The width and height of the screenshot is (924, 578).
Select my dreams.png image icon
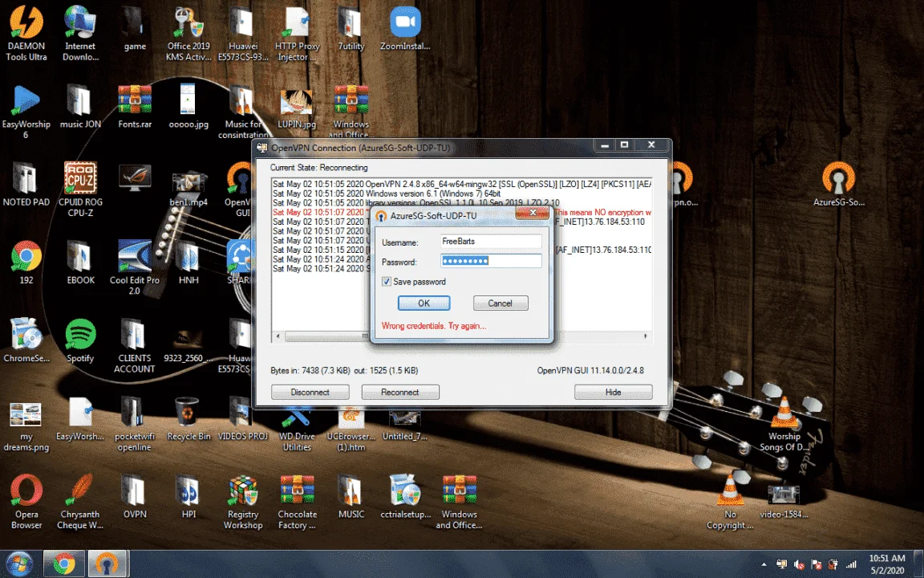(x=26, y=426)
